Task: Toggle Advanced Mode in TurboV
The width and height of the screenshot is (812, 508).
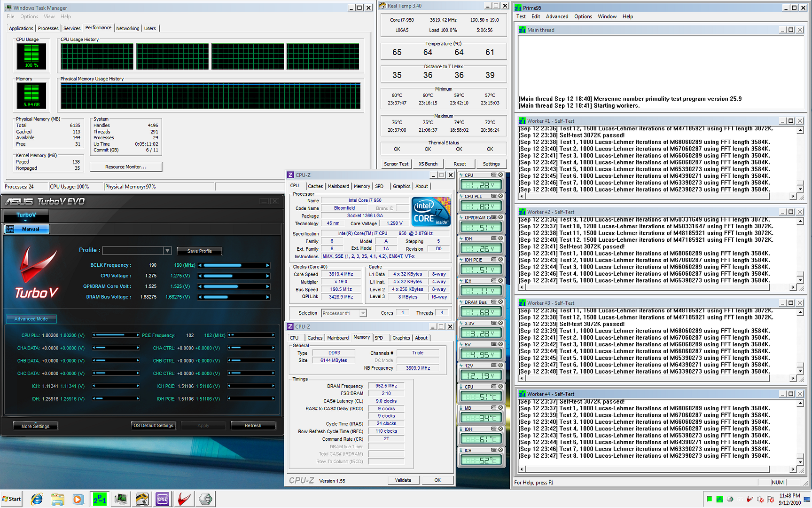Action: click(31, 319)
